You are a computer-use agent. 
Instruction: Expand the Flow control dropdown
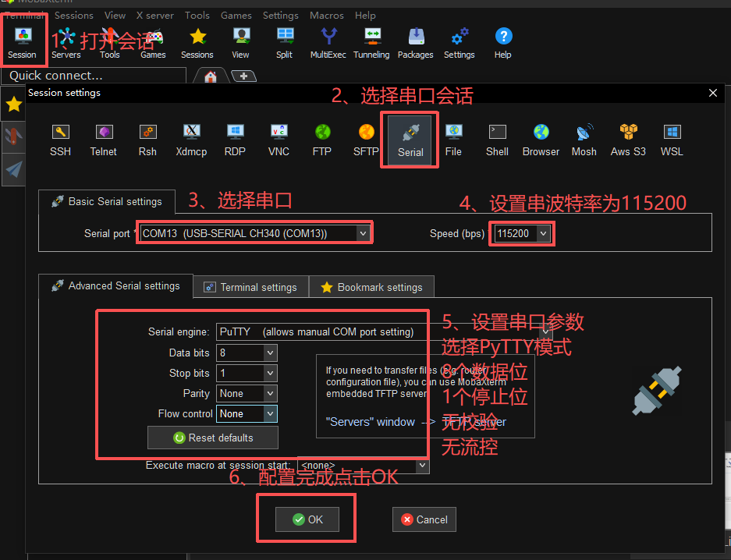pos(270,413)
